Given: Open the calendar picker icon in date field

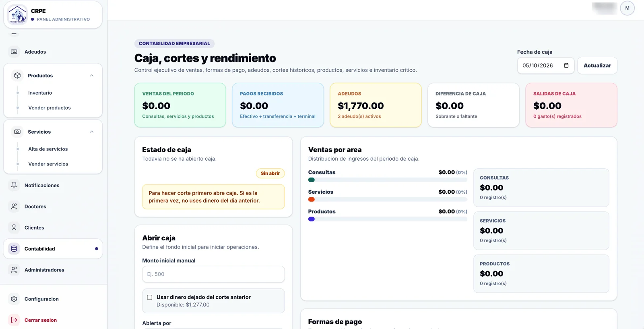Looking at the screenshot, I should click(x=566, y=65).
